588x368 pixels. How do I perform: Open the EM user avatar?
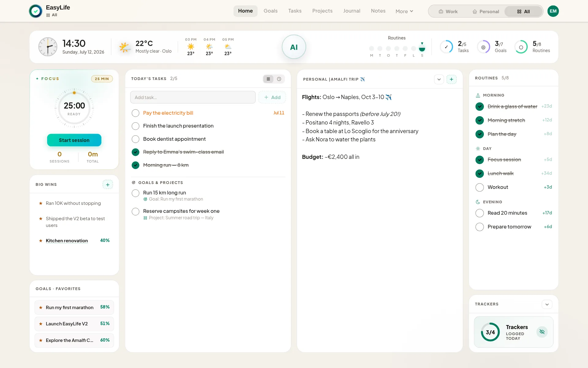[x=553, y=11]
